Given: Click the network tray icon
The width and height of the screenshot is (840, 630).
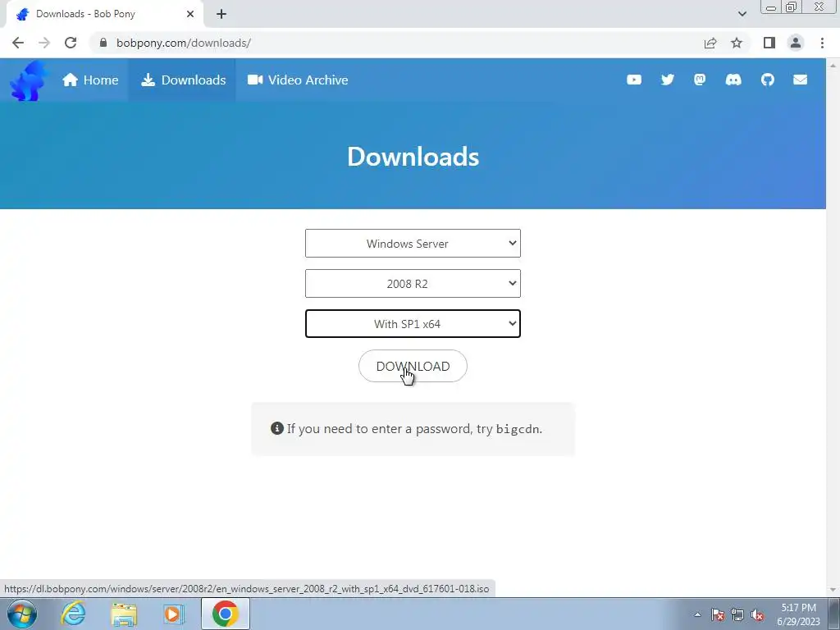Looking at the screenshot, I should [x=737, y=614].
